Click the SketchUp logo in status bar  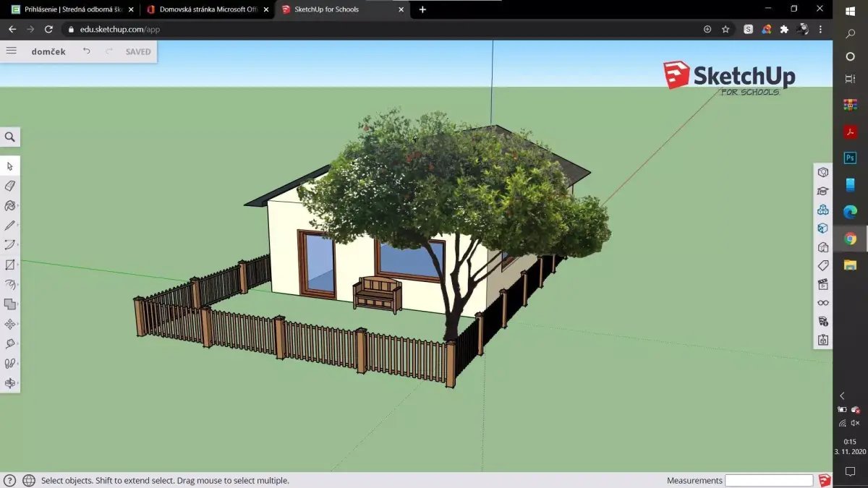click(x=825, y=480)
